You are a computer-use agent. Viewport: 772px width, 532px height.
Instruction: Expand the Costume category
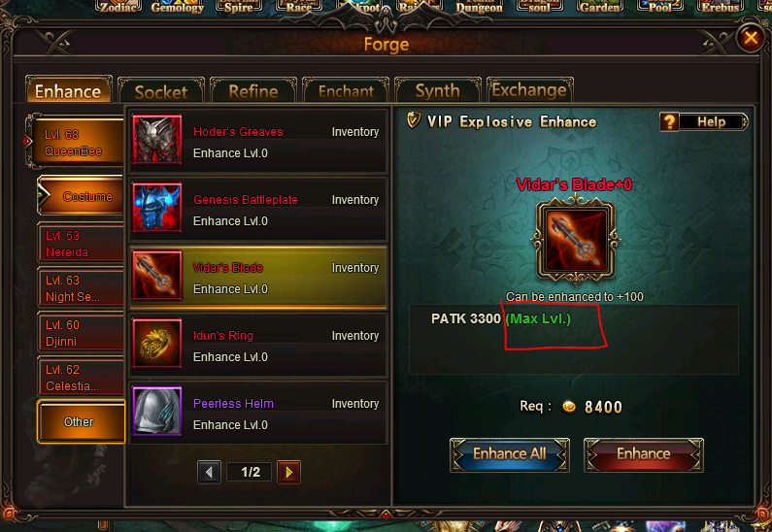(x=81, y=196)
